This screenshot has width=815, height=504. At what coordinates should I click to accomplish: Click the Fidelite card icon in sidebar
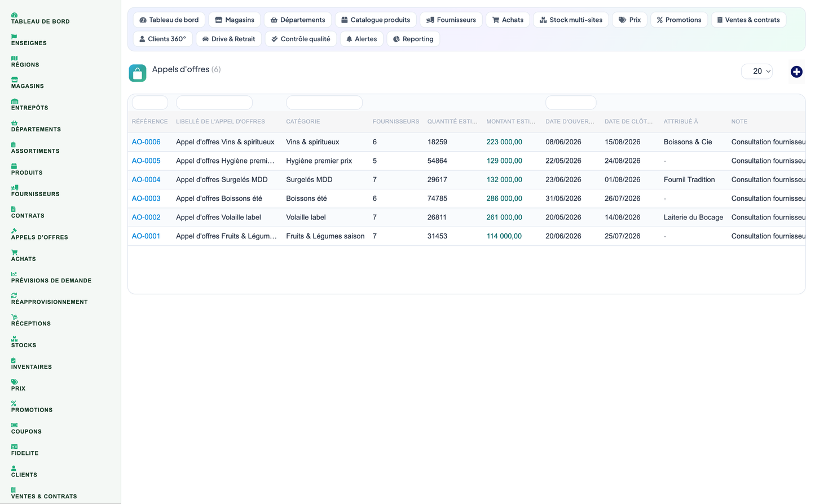coord(14,446)
